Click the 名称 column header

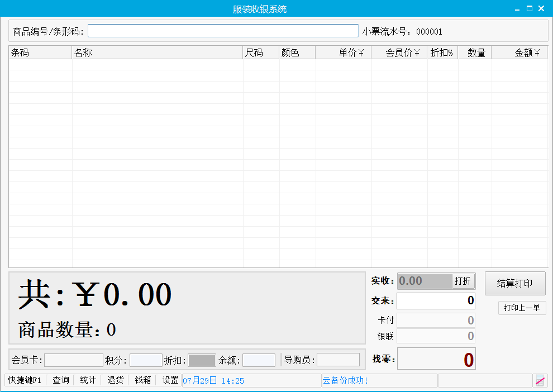(158, 53)
